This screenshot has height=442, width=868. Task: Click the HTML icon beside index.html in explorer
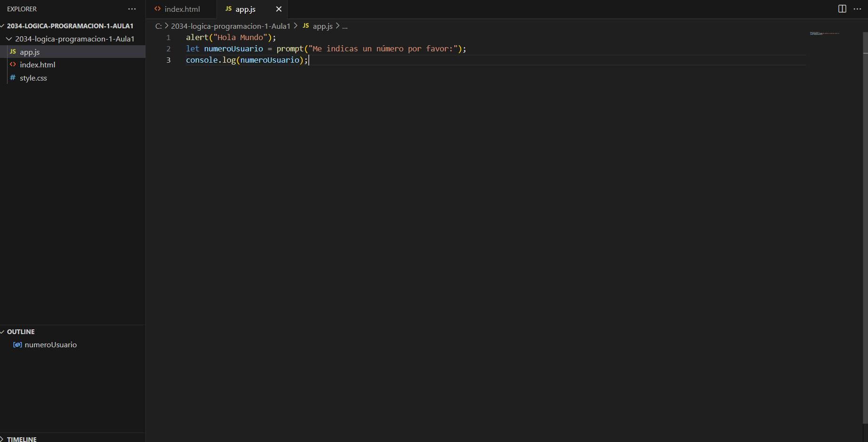point(13,65)
